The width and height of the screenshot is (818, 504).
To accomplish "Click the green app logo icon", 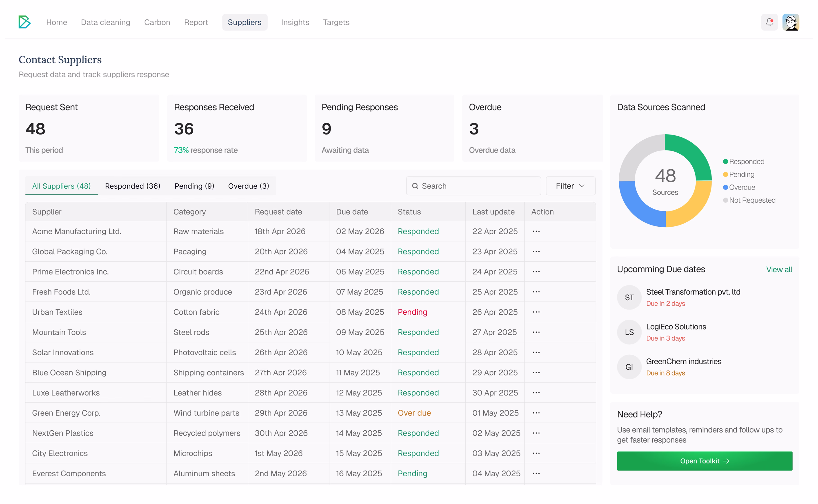I will coord(24,22).
